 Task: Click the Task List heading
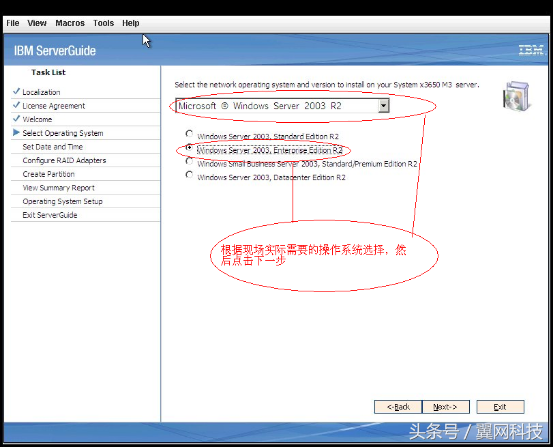coord(48,72)
